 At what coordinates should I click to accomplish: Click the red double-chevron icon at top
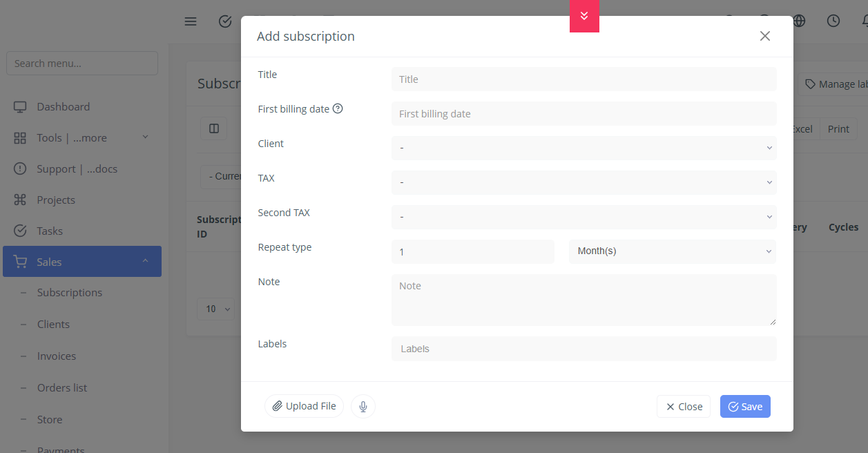[x=584, y=16]
